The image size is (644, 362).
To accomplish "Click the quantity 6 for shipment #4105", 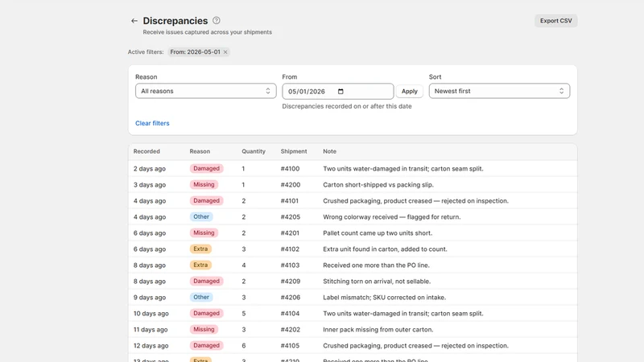I will click(244, 346).
